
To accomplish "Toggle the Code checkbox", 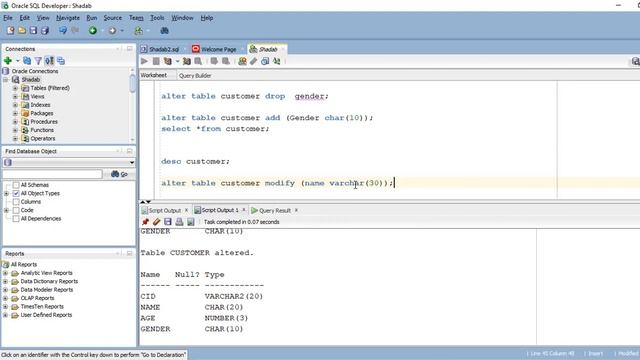I will click(x=16, y=210).
